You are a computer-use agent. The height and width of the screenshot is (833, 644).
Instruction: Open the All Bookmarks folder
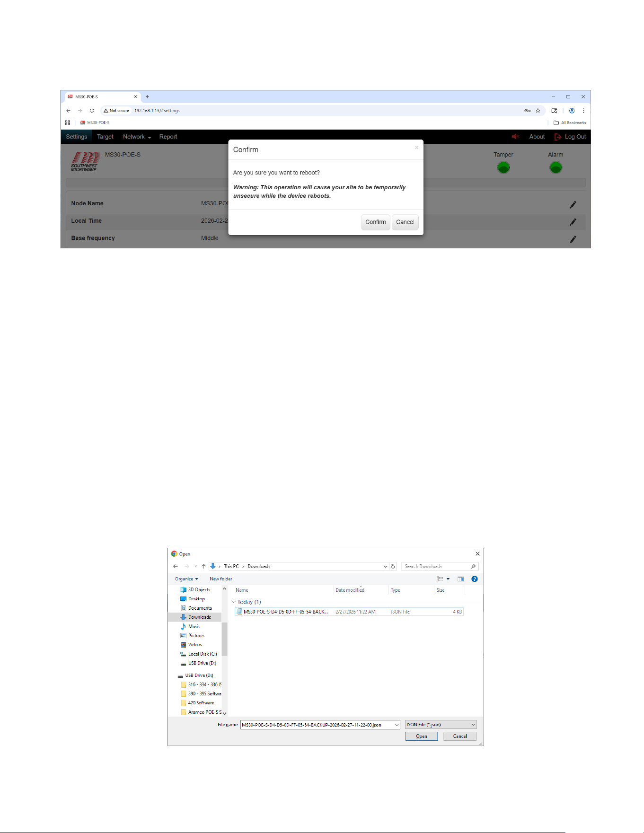coord(570,123)
